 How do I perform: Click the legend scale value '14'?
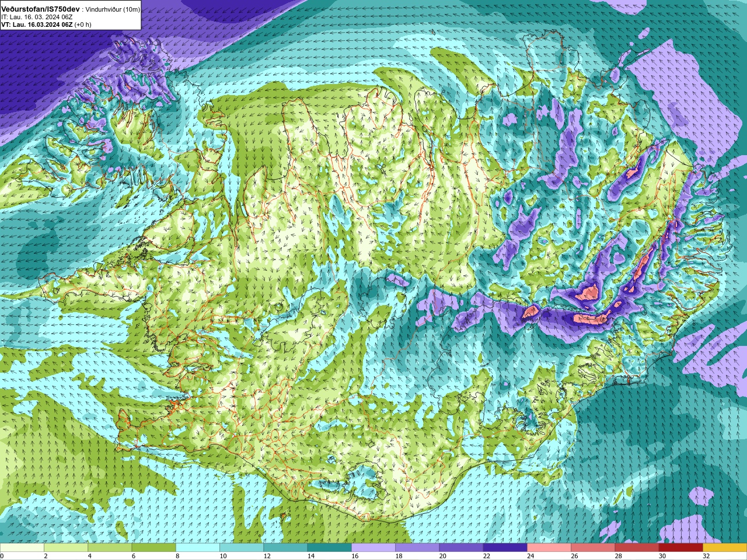[x=310, y=556]
